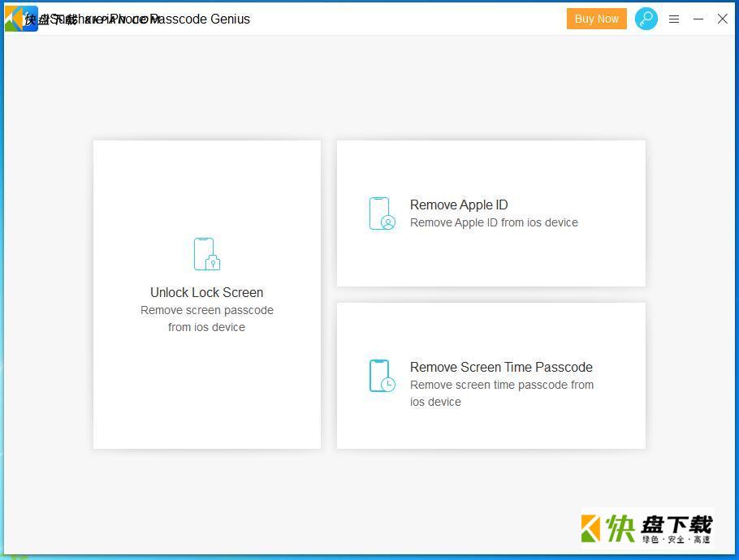
Task: Open the register key icon
Action: (646, 19)
